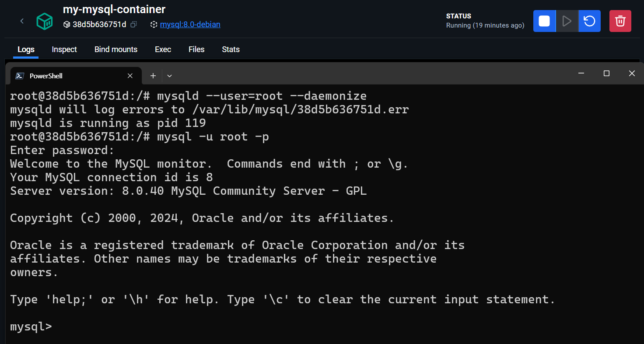Expand the terminal profile dropdown

pyautogui.click(x=170, y=76)
